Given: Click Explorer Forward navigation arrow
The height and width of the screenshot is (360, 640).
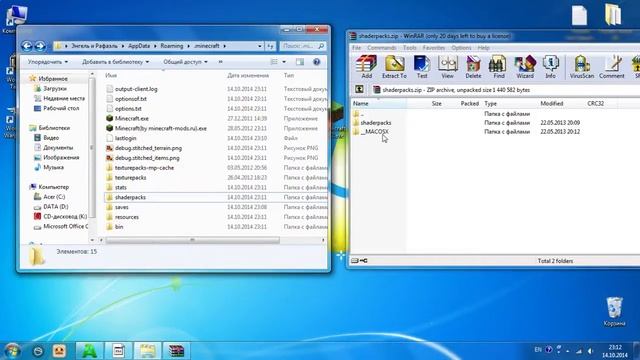Looking at the screenshot, I should pyautogui.click(x=40, y=46).
